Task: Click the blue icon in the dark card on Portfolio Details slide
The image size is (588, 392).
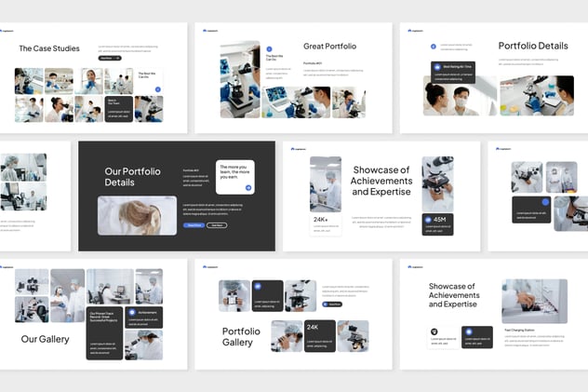Action: (436, 67)
